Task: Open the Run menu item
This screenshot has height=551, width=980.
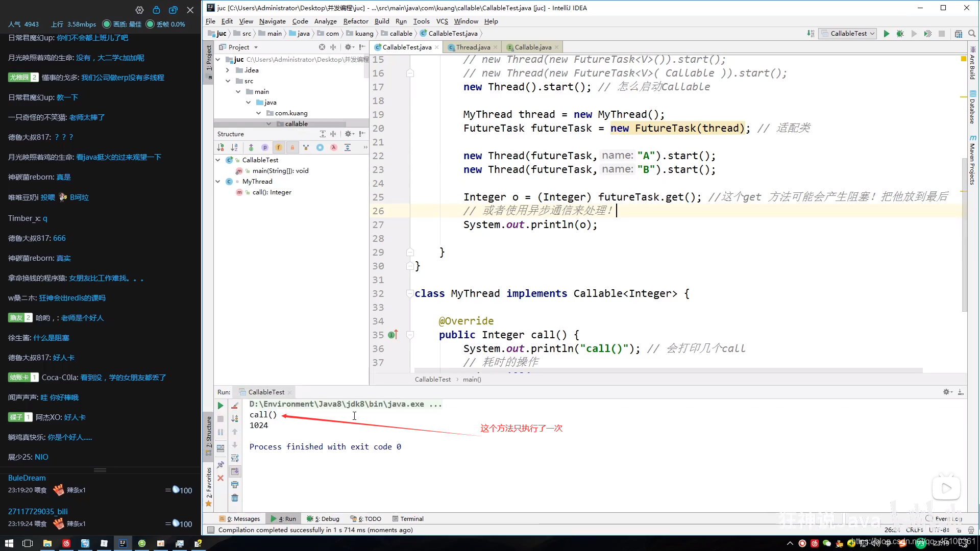Action: click(401, 21)
